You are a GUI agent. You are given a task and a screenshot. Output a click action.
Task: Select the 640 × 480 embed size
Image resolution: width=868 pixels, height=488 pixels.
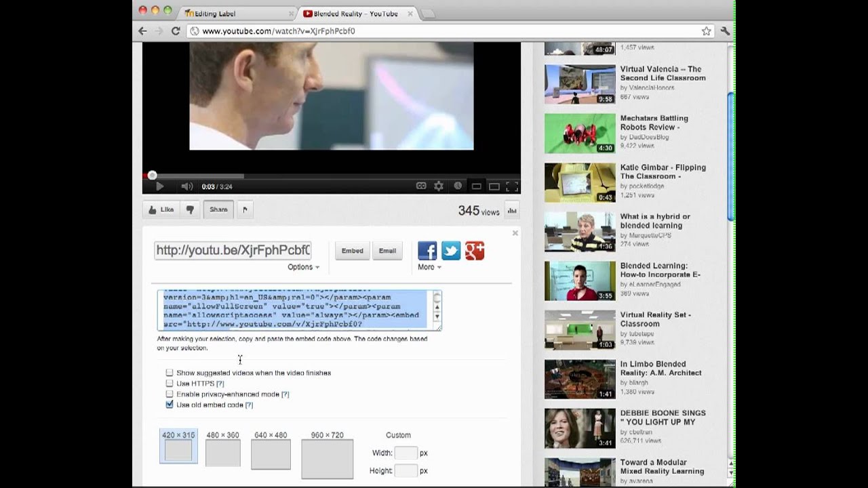[x=271, y=450]
